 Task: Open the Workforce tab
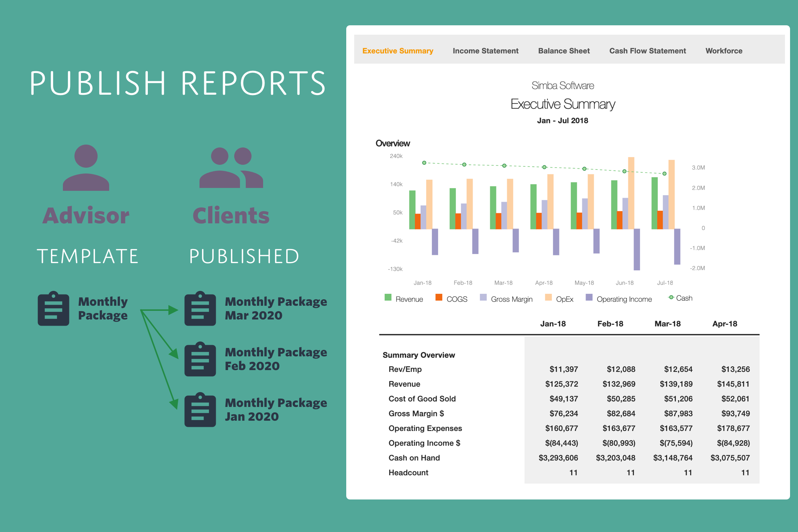click(x=724, y=51)
